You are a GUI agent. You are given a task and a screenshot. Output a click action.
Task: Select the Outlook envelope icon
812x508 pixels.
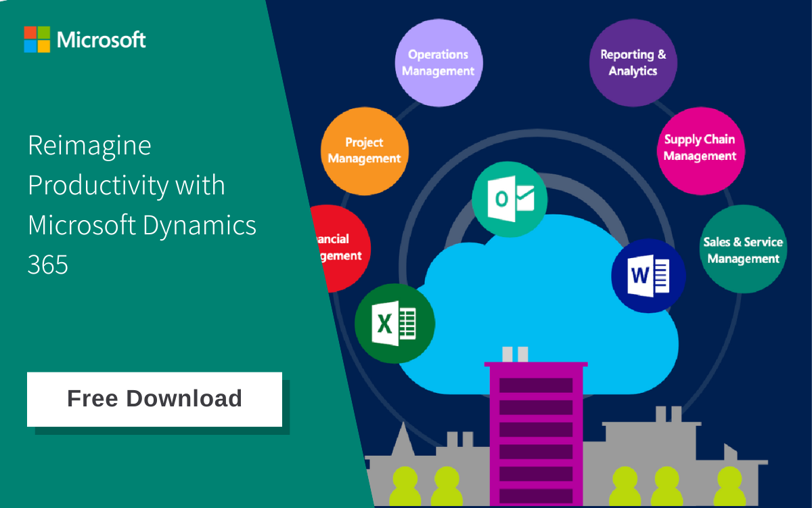point(509,198)
